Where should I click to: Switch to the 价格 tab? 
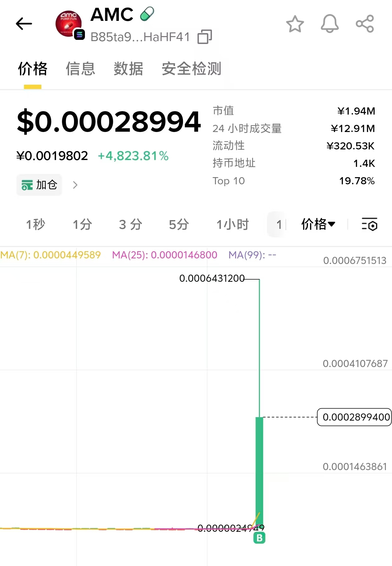(33, 69)
